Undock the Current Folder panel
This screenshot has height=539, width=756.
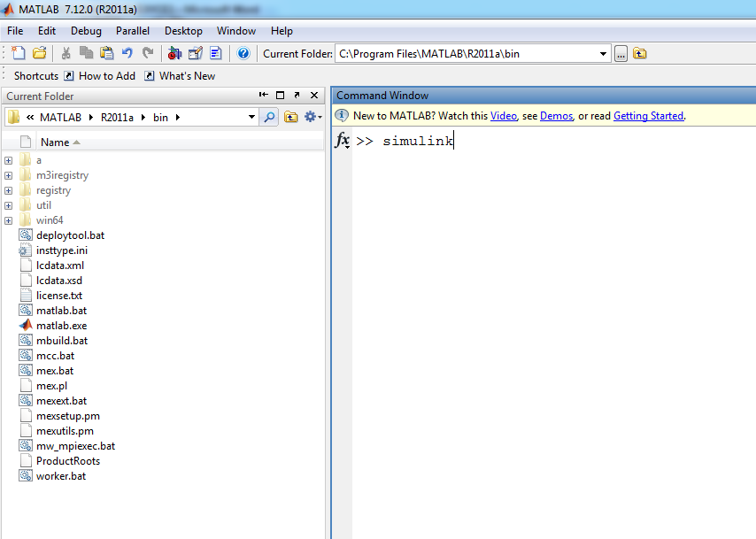(x=297, y=95)
